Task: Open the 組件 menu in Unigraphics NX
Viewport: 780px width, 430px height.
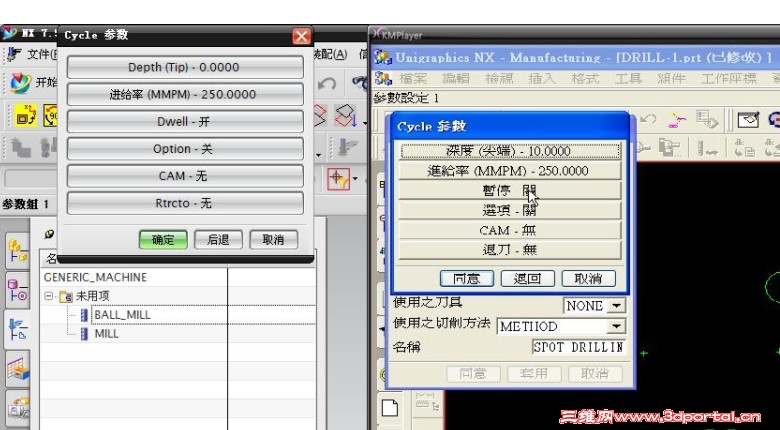Action: tap(672, 79)
